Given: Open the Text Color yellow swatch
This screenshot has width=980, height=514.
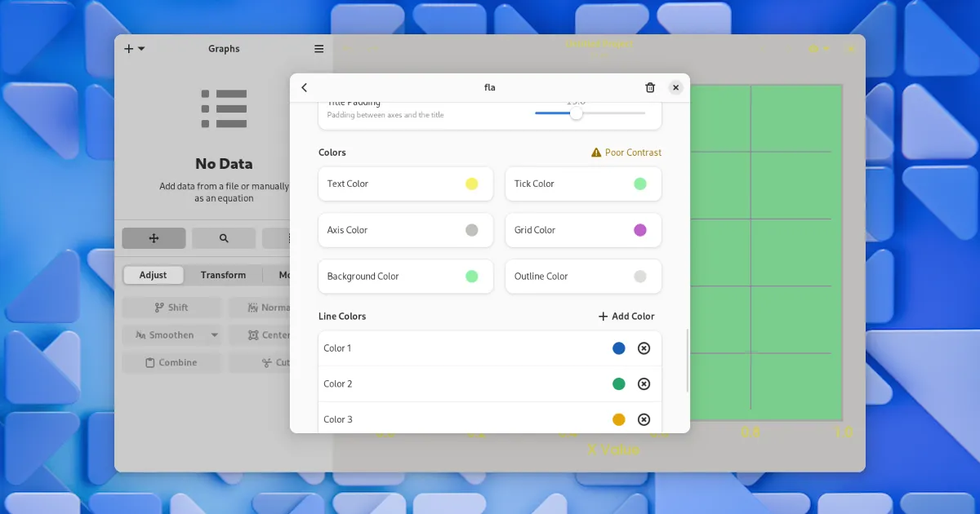Looking at the screenshot, I should [x=471, y=184].
